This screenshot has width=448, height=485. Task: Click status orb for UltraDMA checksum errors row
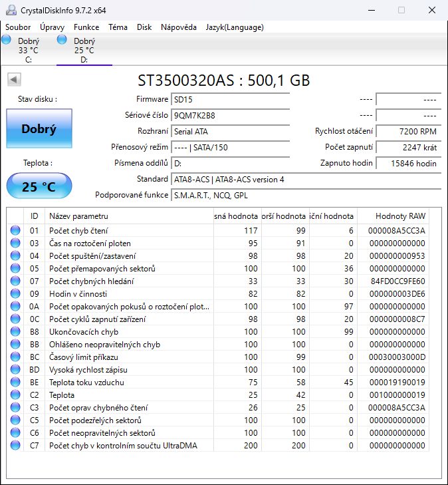pyautogui.click(x=15, y=445)
